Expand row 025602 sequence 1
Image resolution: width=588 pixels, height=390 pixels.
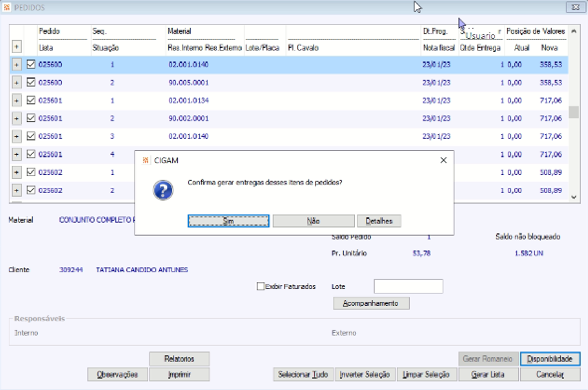point(17,173)
